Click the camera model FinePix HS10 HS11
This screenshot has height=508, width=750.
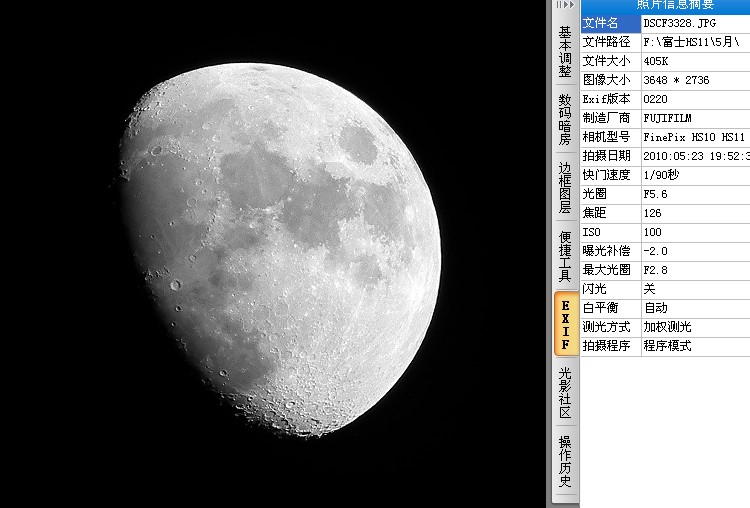[694, 137]
